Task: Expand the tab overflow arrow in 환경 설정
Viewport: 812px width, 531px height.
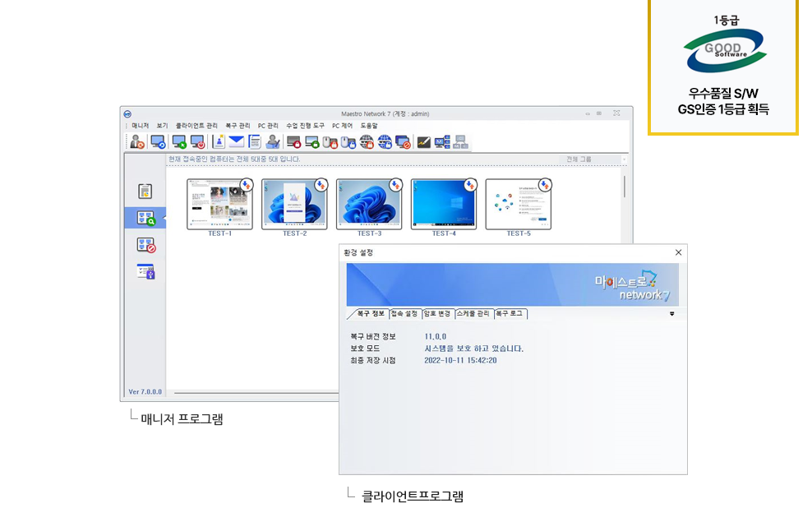Action: click(672, 313)
